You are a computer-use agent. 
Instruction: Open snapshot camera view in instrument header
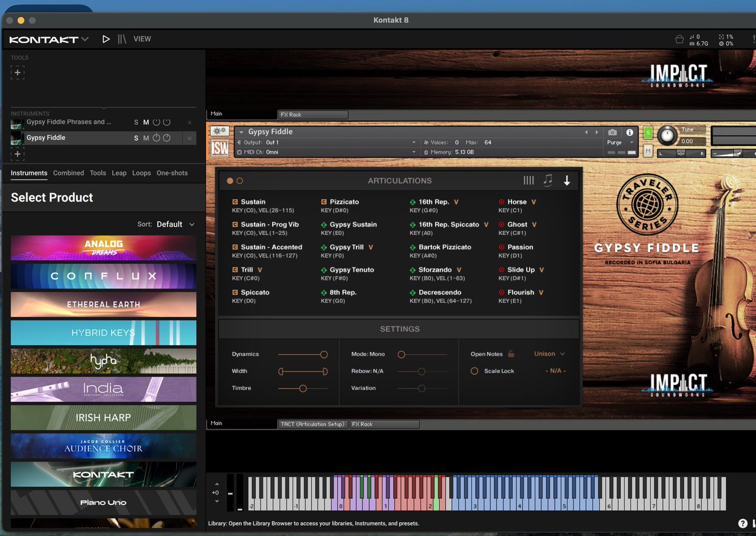coord(612,132)
